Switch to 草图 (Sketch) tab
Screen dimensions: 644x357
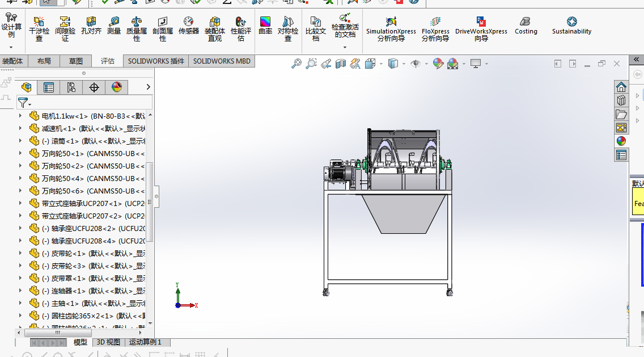point(75,61)
